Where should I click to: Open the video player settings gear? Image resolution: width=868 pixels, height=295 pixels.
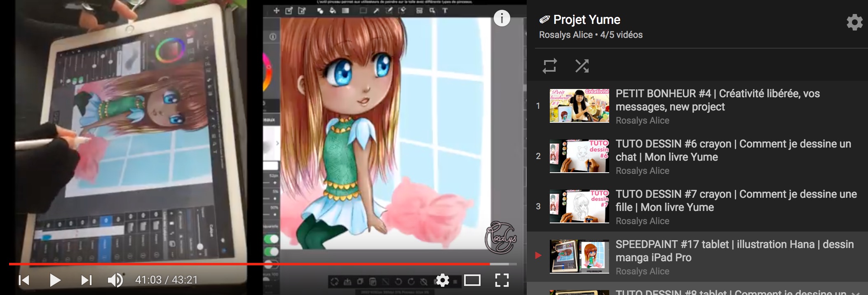coord(442,281)
